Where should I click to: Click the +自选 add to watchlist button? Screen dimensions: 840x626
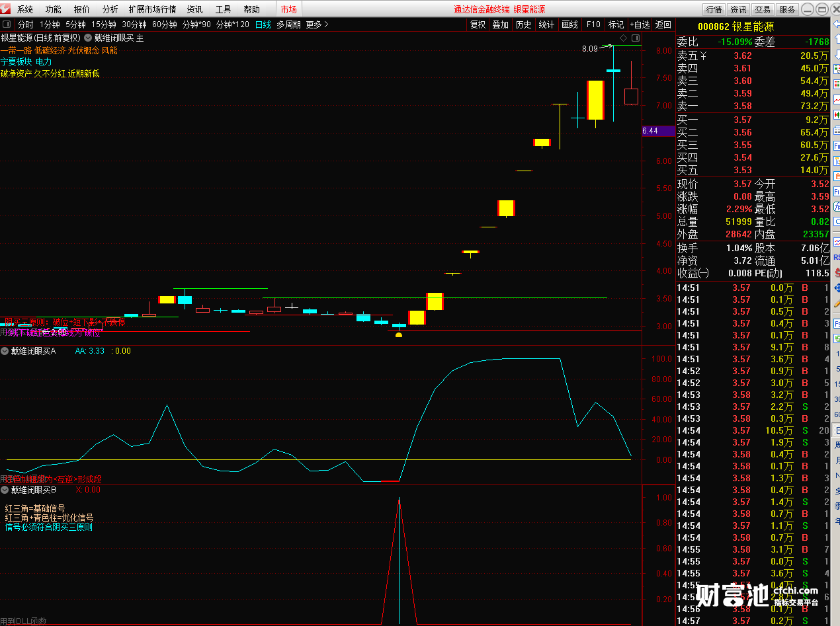click(x=640, y=24)
